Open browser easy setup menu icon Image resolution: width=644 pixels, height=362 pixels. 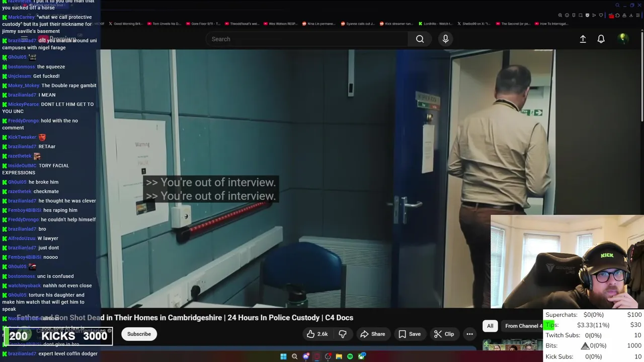(638, 15)
